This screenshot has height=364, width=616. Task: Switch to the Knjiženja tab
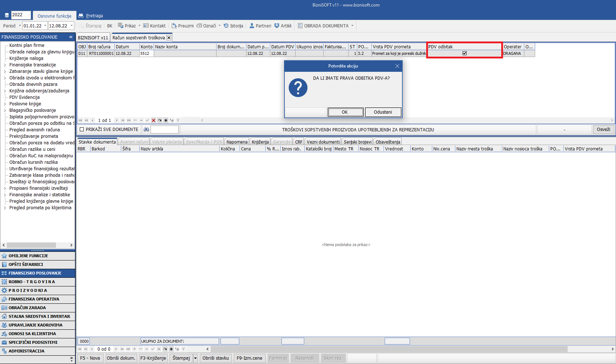[260, 142]
